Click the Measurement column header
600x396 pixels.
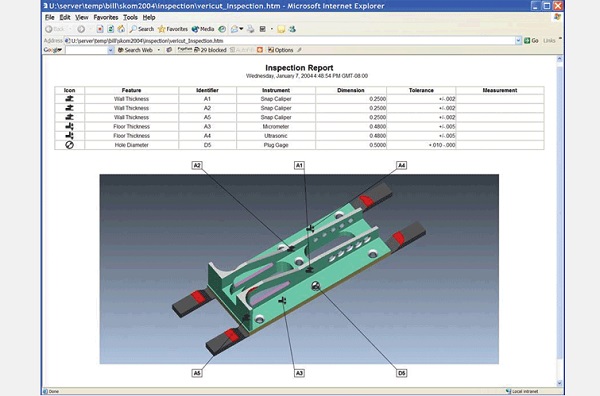pos(500,90)
